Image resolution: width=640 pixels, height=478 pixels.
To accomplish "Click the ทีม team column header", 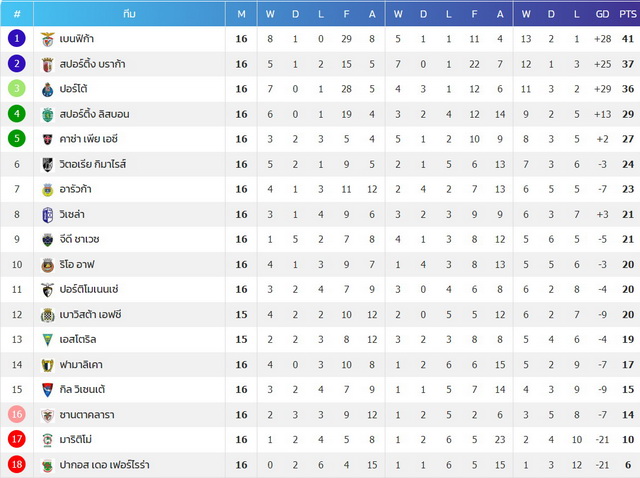I will 129,14.
